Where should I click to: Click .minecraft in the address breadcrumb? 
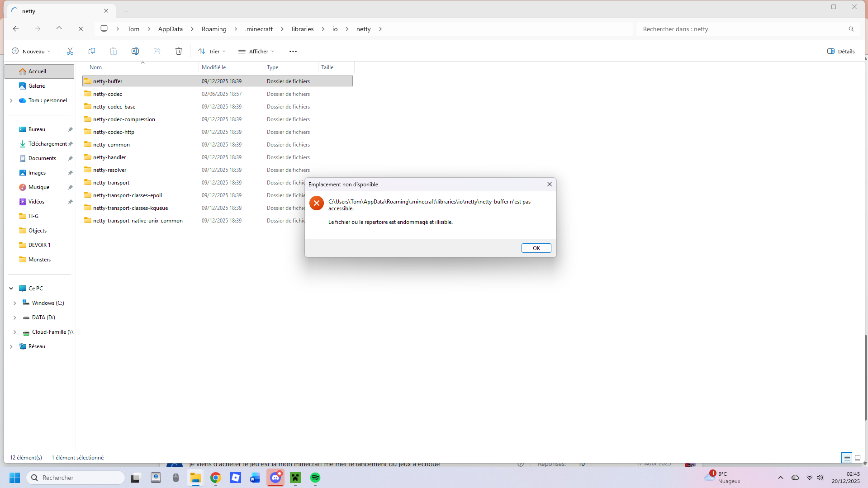(259, 29)
